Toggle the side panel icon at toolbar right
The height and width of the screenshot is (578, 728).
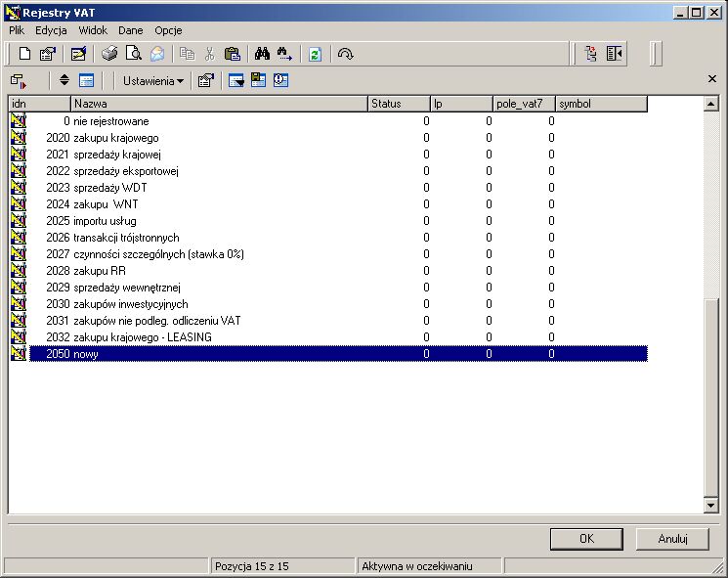[615, 54]
